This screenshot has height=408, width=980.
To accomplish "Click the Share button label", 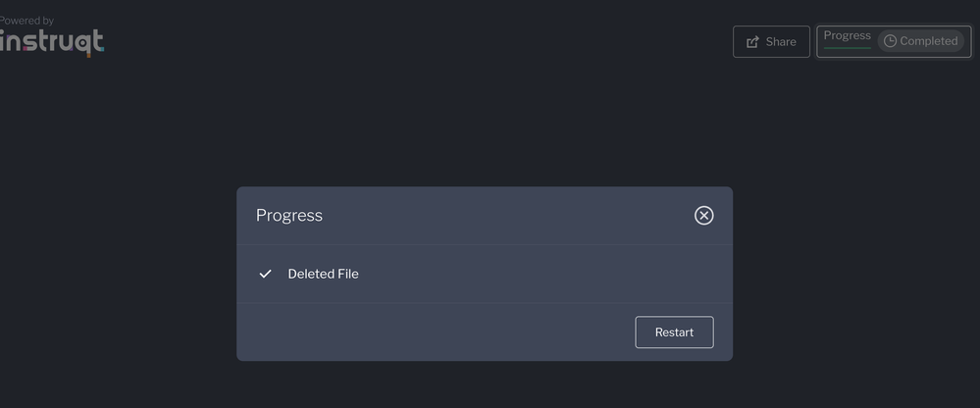I will pos(781,42).
